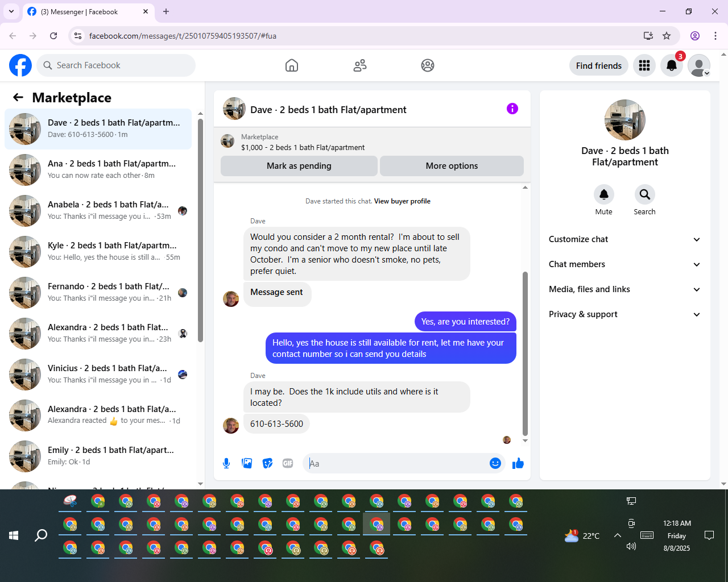Open the Facebook logo home link
This screenshot has width=728, height=582.
20,65
